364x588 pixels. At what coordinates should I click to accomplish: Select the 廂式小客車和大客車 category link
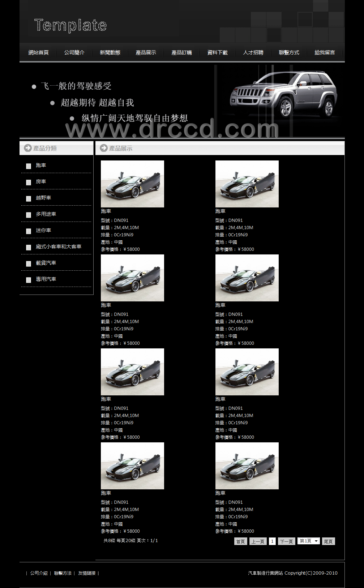pyautogui.click(x=59, y=247)
